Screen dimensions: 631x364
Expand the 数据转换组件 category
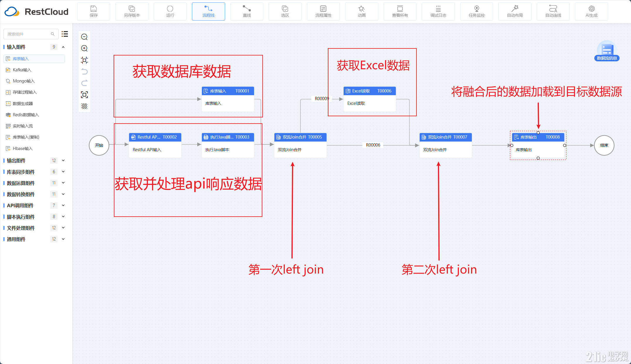[x=63, y=194]
